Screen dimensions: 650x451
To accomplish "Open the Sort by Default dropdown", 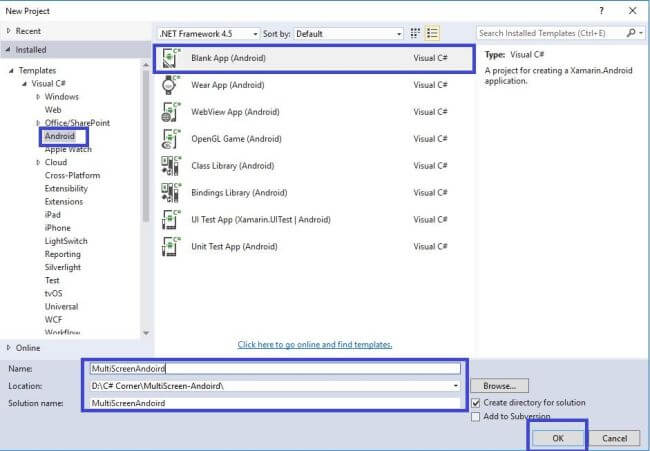I will (348, 34).
